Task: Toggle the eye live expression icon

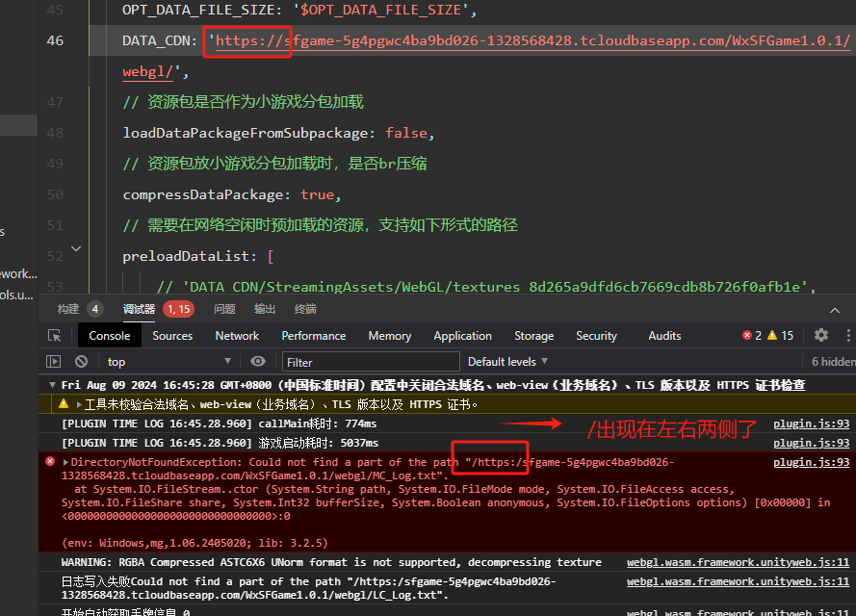Action: click(x=258, y=361)
